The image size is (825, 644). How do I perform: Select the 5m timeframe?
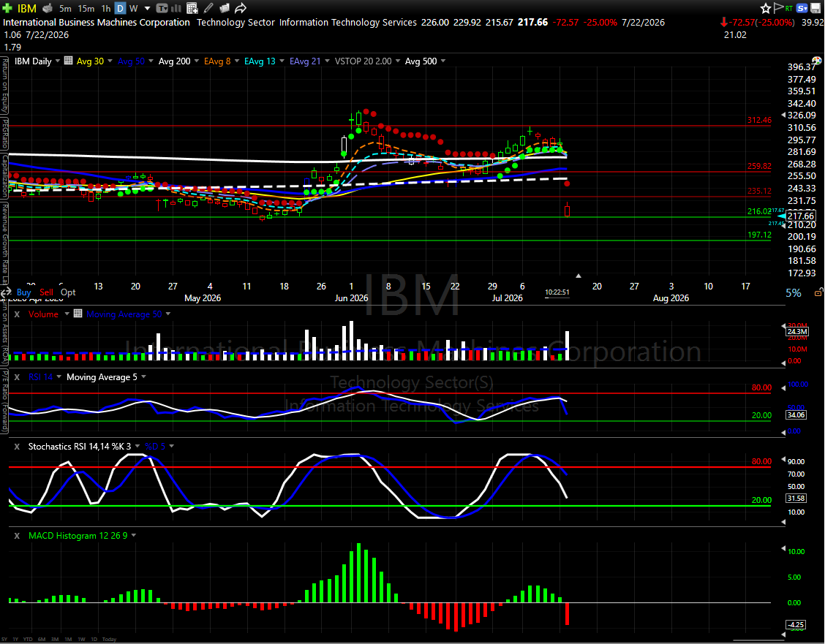click(x=65, y=9)
